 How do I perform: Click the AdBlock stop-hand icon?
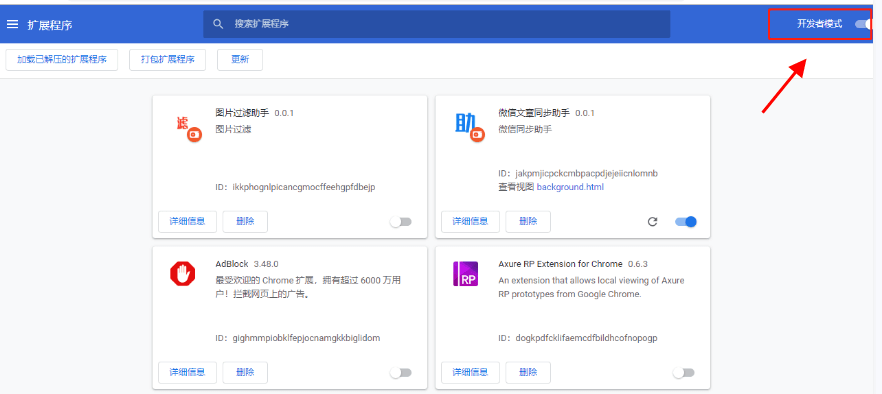click(182, 274)
